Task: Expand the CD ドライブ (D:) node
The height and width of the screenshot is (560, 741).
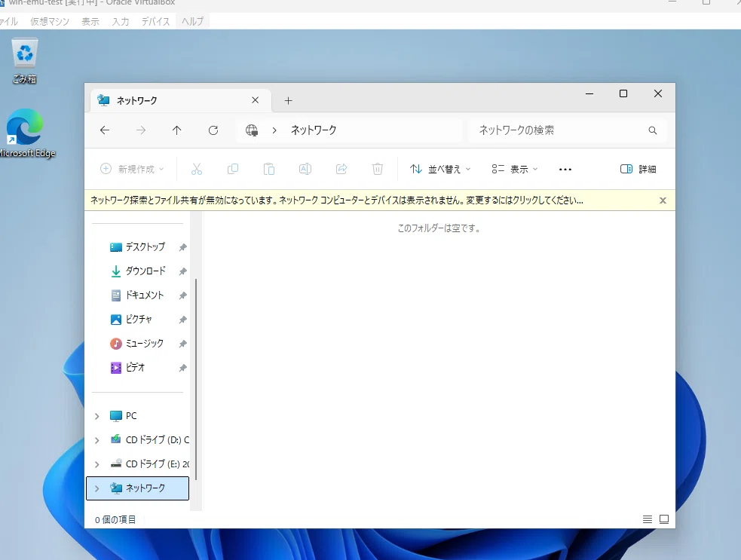Action: click(x=97, y=440)
